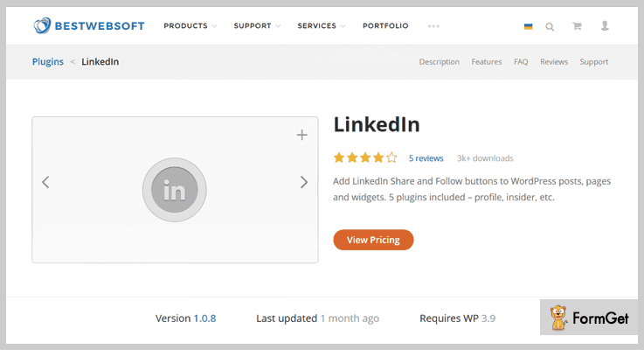Expand the Support menu in header
Viewport: 644px width, 350px height.
(x=257, y=25)
